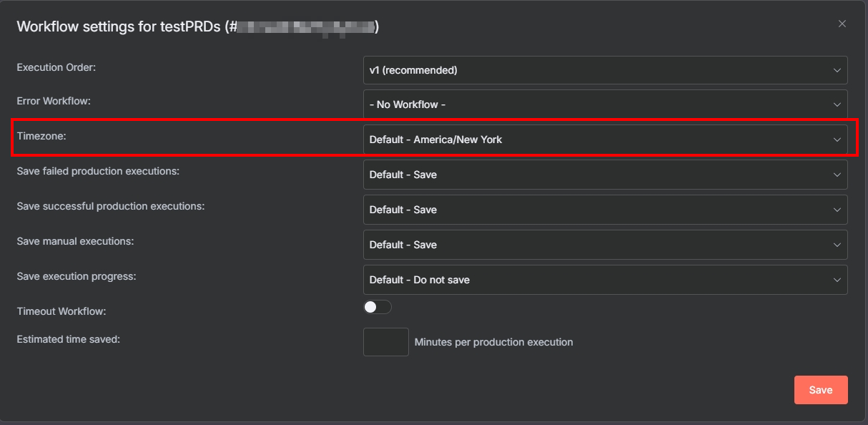Expand the 'Default - Do not save' dropdown
Screen dimensions: 868x425
point(593,280)
